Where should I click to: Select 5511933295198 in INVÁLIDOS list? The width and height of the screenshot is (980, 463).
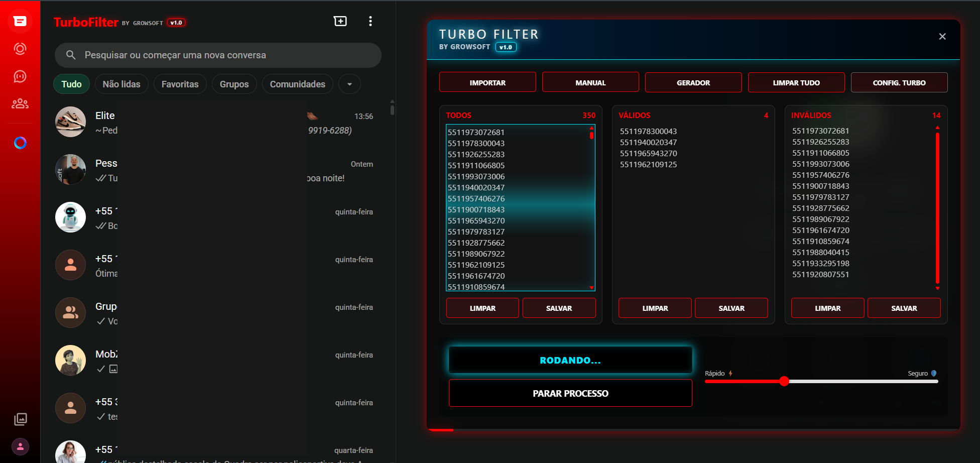[x=821, y=263]
